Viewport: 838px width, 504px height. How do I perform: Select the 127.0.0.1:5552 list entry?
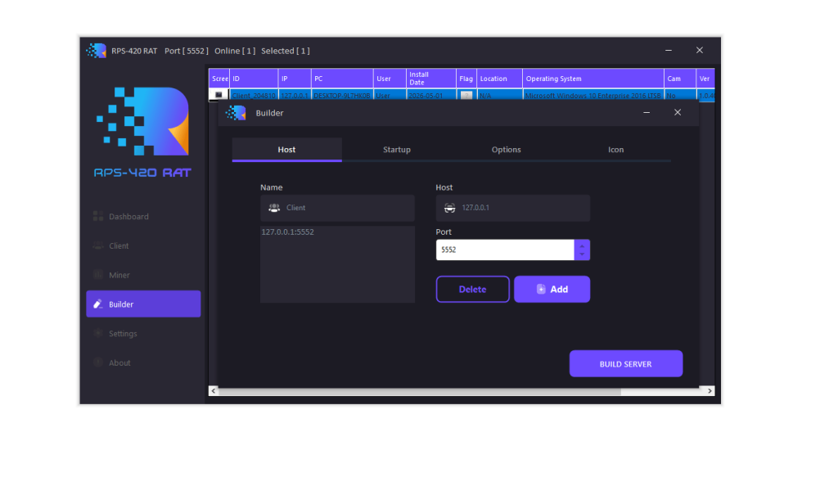(287, 232)
